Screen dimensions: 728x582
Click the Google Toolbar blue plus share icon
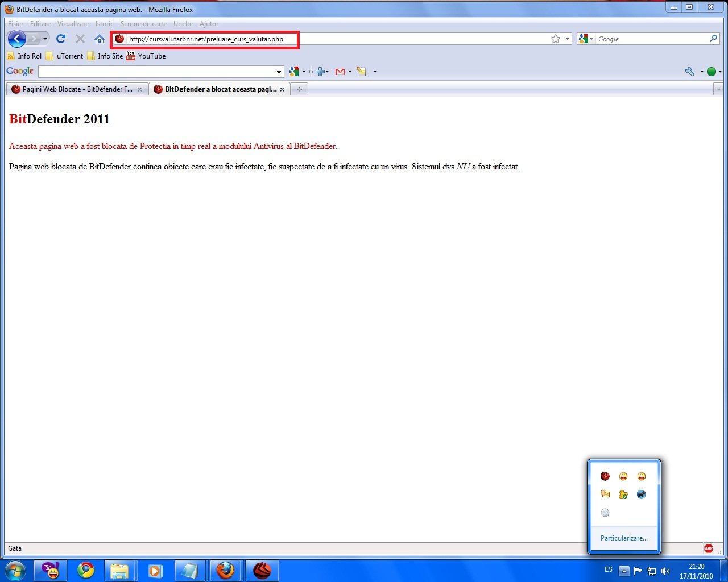(x=320, y=72)
